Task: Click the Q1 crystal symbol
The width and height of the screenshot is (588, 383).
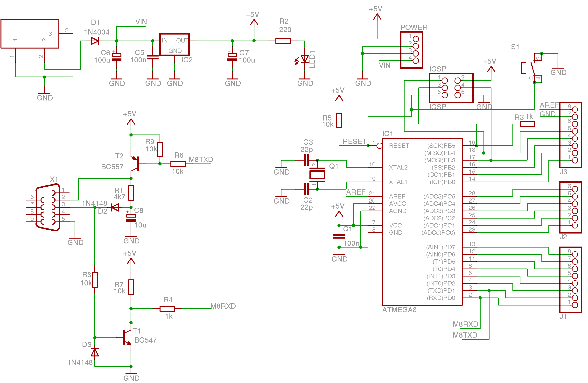Action: click(x=317, y=175)
